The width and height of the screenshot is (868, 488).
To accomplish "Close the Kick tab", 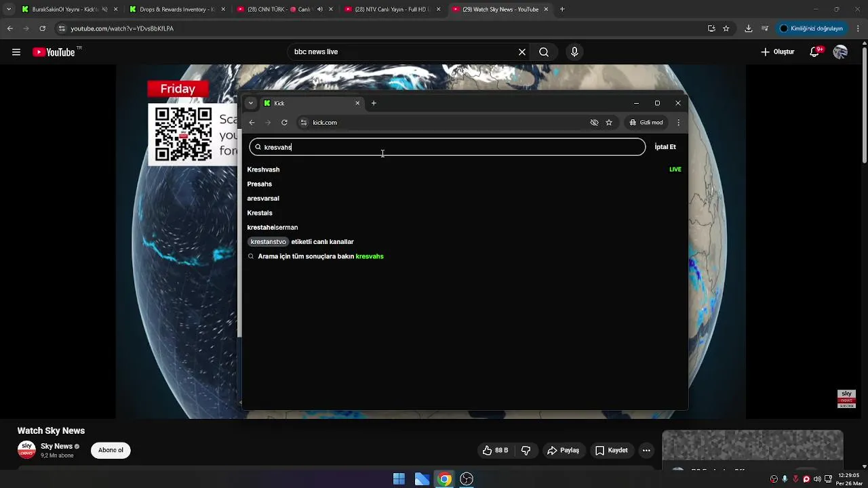I will pos(357,103).
